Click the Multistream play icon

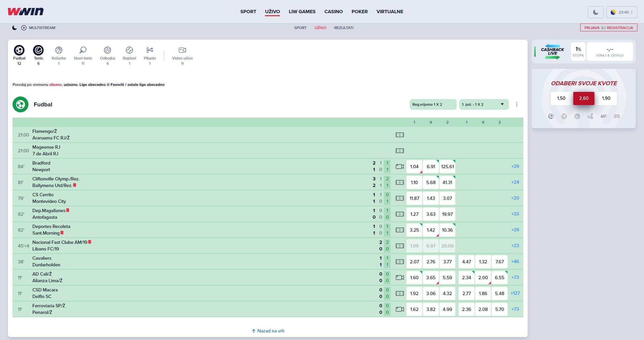coord(24,28)
